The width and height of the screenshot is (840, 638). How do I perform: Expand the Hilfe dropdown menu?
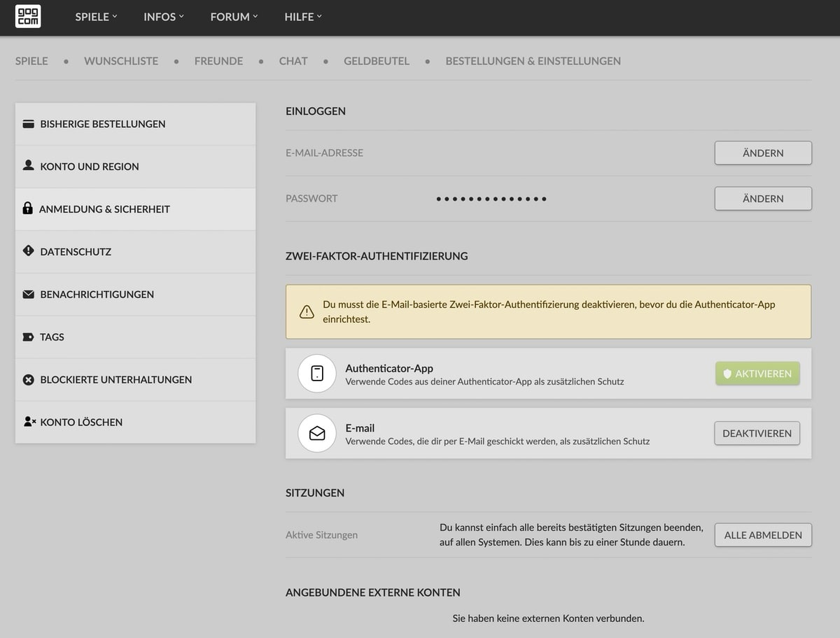(303, 17)
